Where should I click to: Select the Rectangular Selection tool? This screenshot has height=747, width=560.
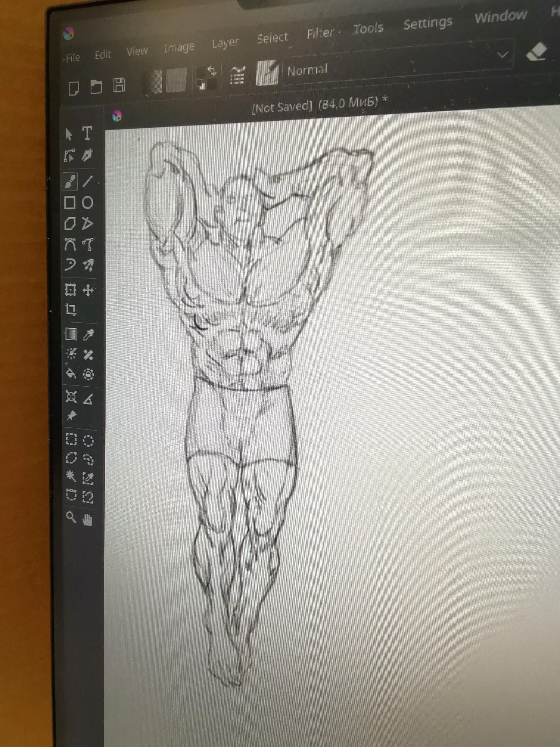click(71, 439)
